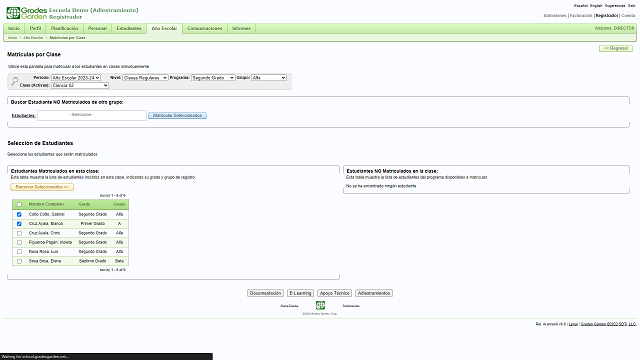Open the Informes tab
The height and width of the screenshot is (360, 640).
pos(241,28)
